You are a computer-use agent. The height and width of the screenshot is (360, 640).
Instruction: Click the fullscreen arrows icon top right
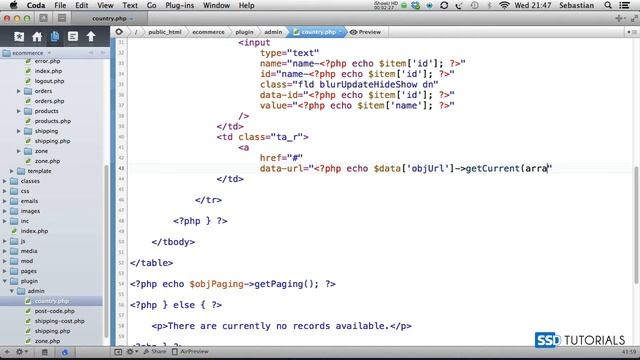634,18
